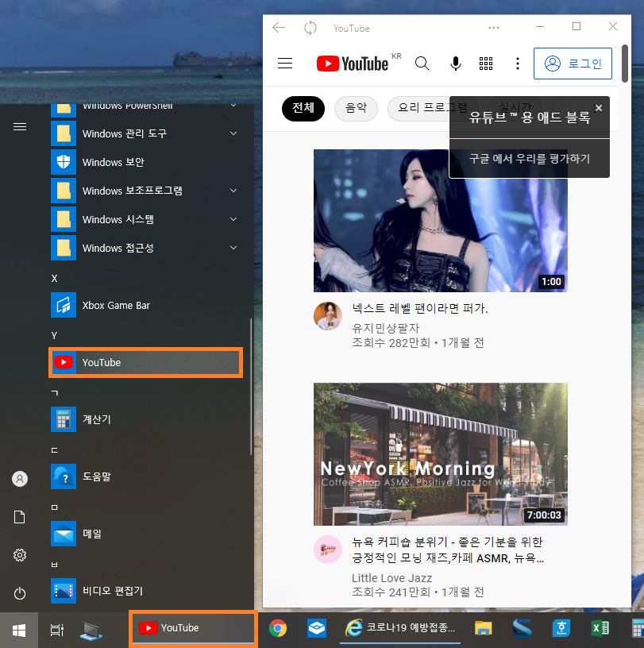Open the blue S-shaped taskbar icon
This screenshot has height=648, width=644.
522,628
